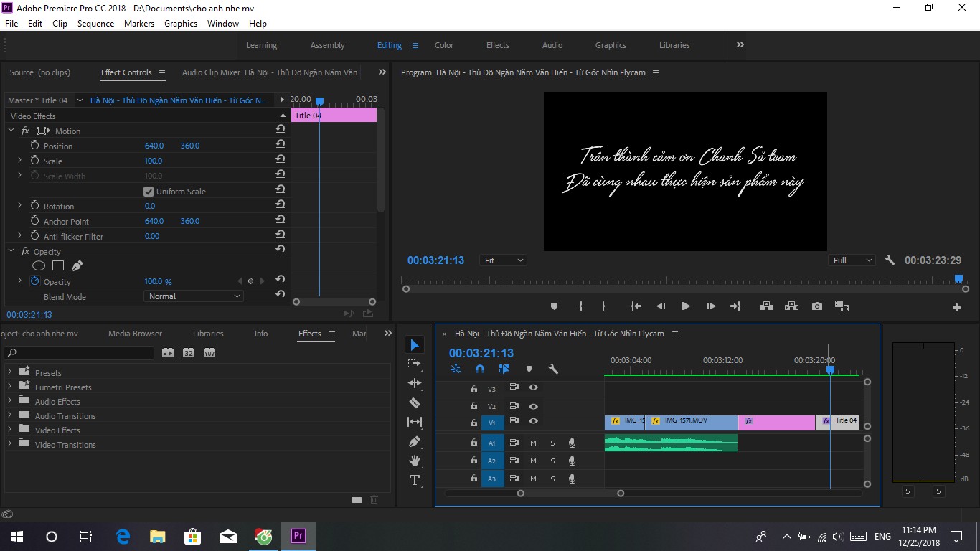The height and width of the screenshot is (551, 980).
Task: Toggle Snap magnet in timeline
Action: tap(480, 369)
